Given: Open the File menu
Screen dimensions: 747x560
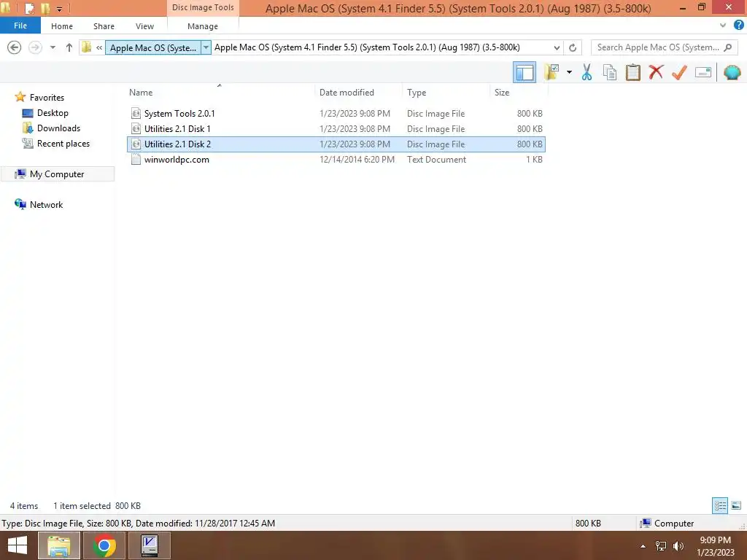Looking at the screenshot, I should click(x=20, y=26).
